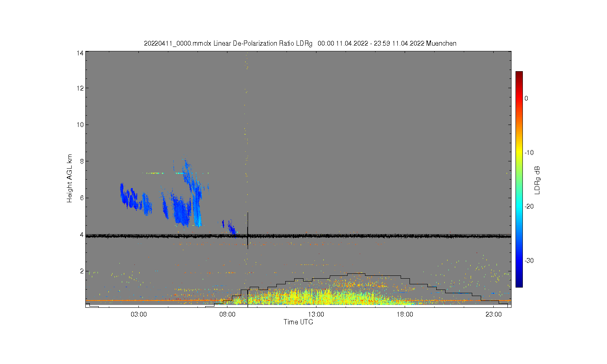Click the 23:00 time tick label

coord(494,314)
